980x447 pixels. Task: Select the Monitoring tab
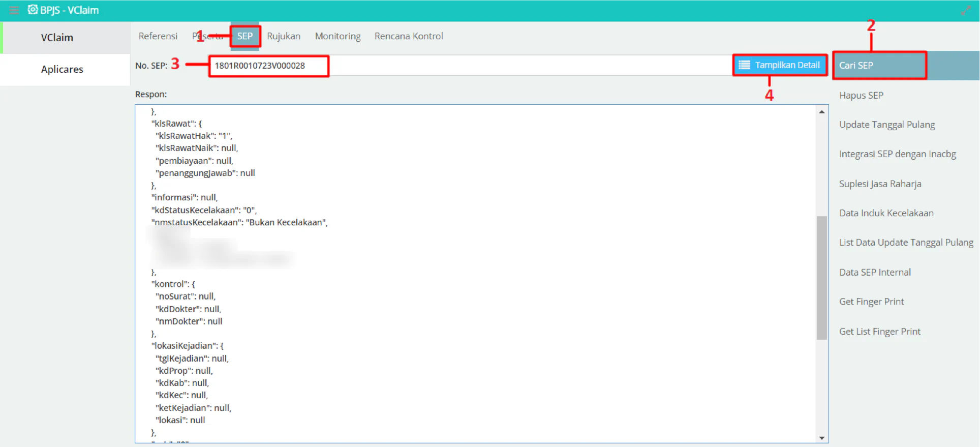click(338, 36)
